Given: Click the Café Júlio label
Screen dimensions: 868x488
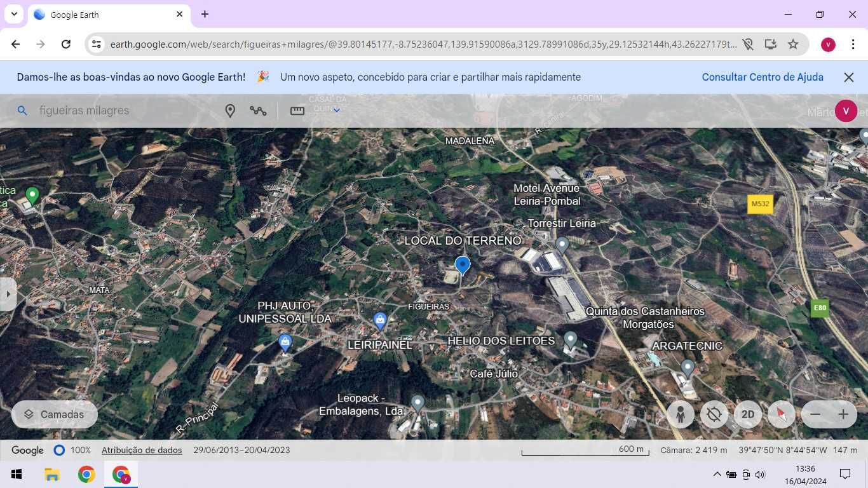Looking at the screenshot, I should (x=494, y=374).
